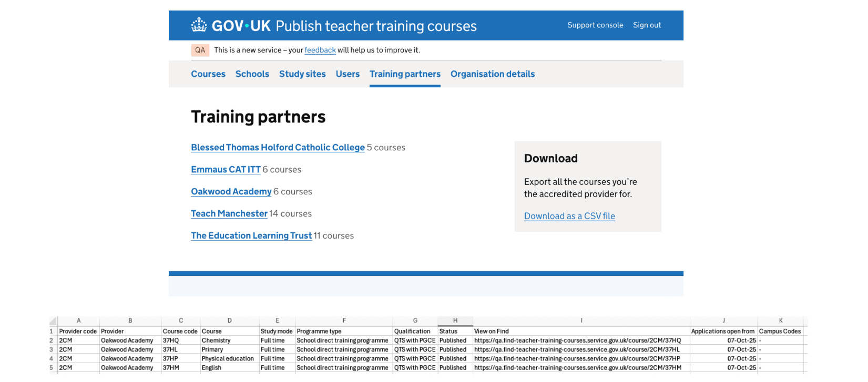The image size is (868, 382).
Task: Open the Support console link
Action: [595, 25]
